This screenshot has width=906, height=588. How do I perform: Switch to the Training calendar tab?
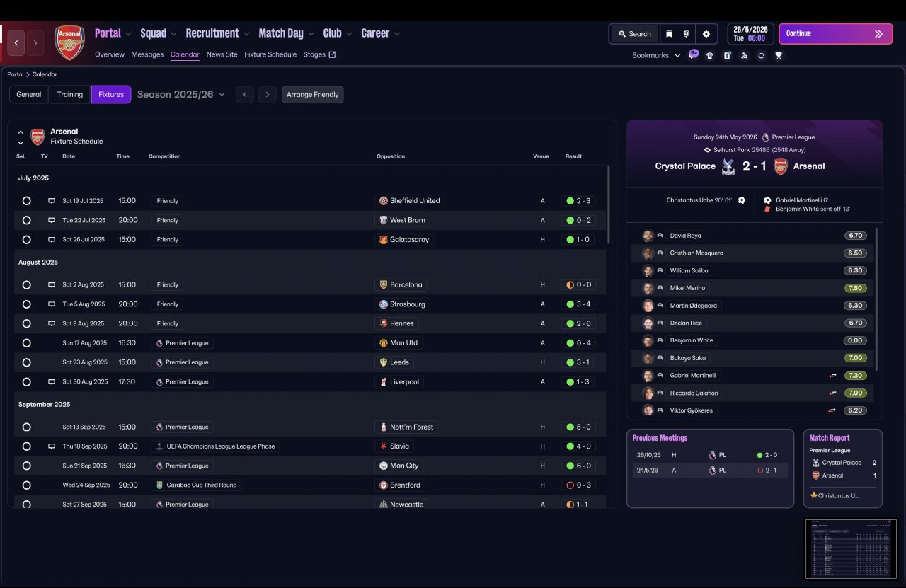[70, 95]
